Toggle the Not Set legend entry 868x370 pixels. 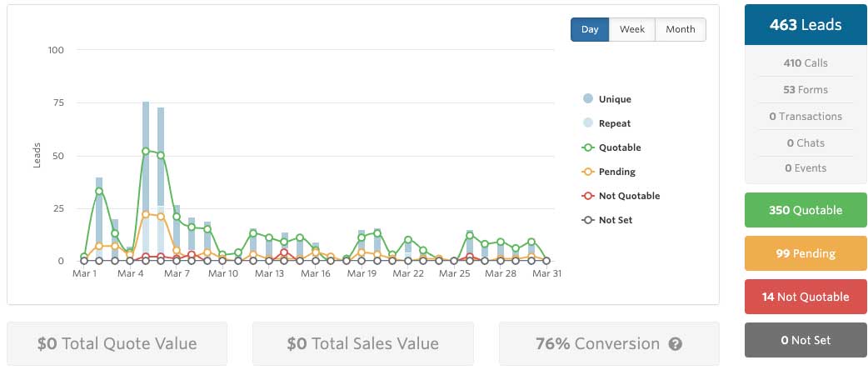click(606, 220)
